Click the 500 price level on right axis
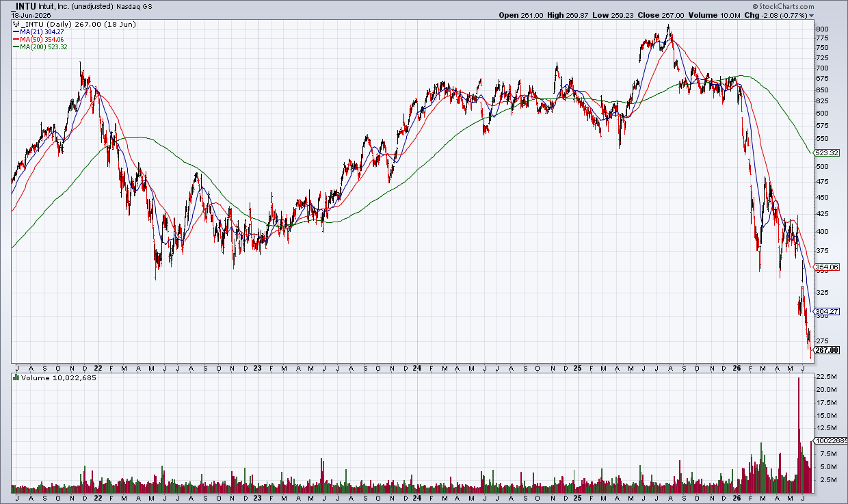This screenshot has height=504, width=848. pos(821,167)
